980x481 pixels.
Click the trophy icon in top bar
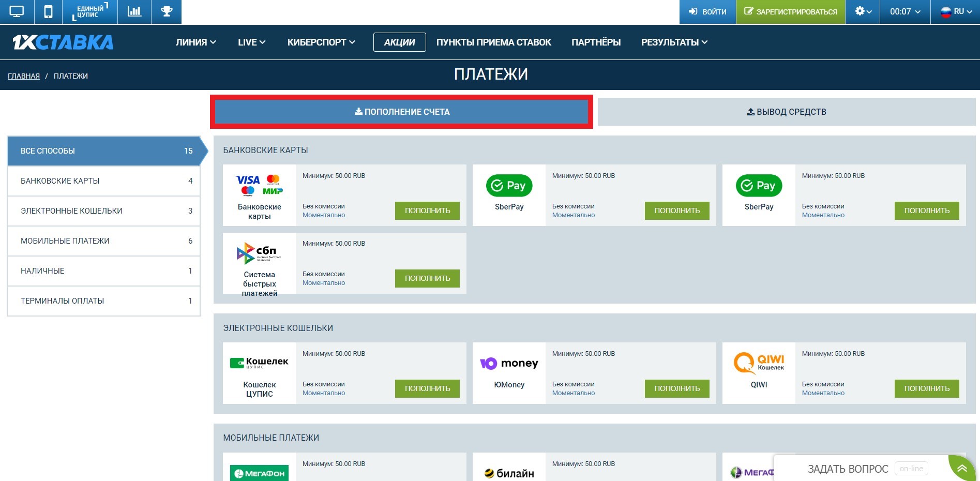(167, 11)
